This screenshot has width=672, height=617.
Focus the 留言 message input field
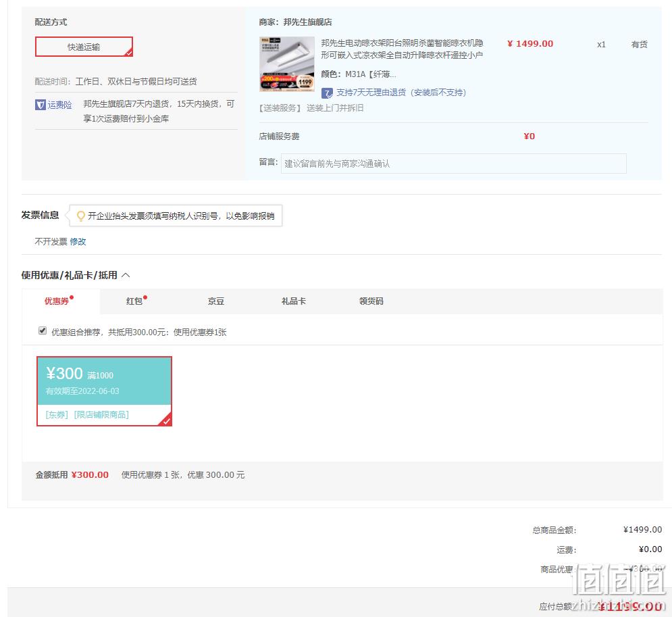453,164
